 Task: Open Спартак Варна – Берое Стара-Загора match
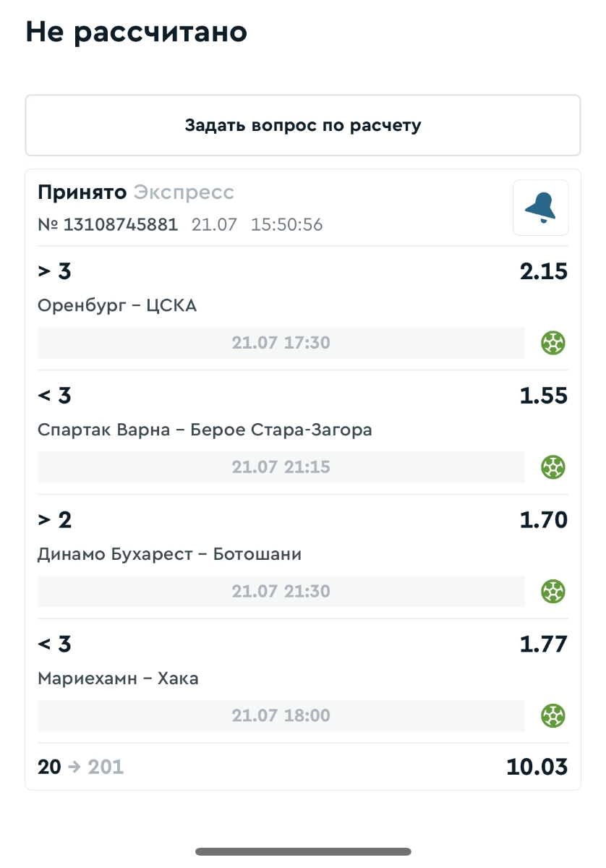point(205,430)
